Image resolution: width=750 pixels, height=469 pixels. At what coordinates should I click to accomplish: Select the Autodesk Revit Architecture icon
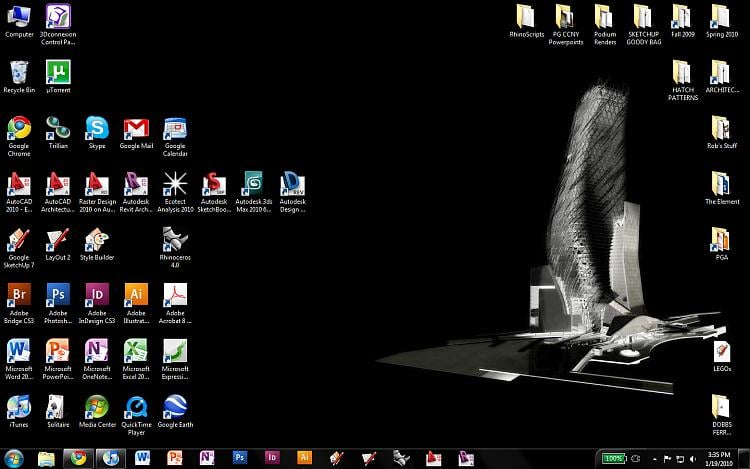pyautogui.click(x=136, y=191)
